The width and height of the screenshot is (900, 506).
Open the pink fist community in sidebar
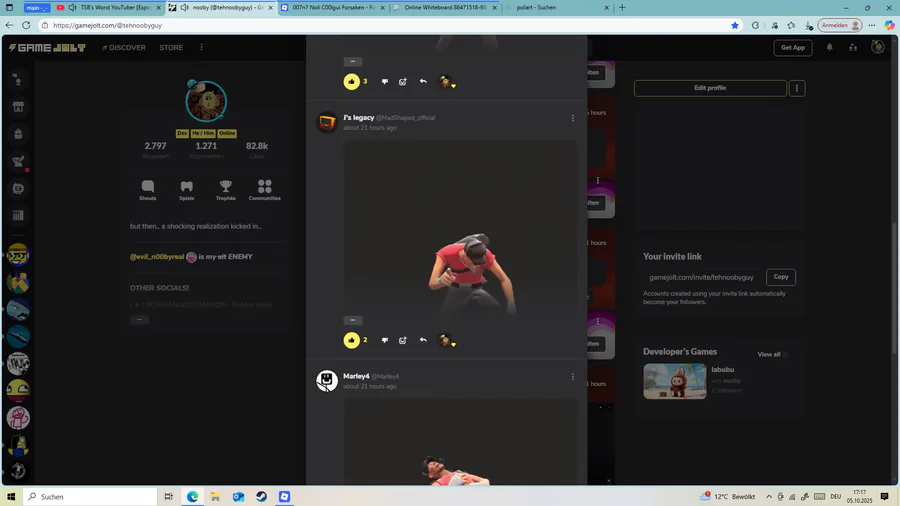click(18, 417)
